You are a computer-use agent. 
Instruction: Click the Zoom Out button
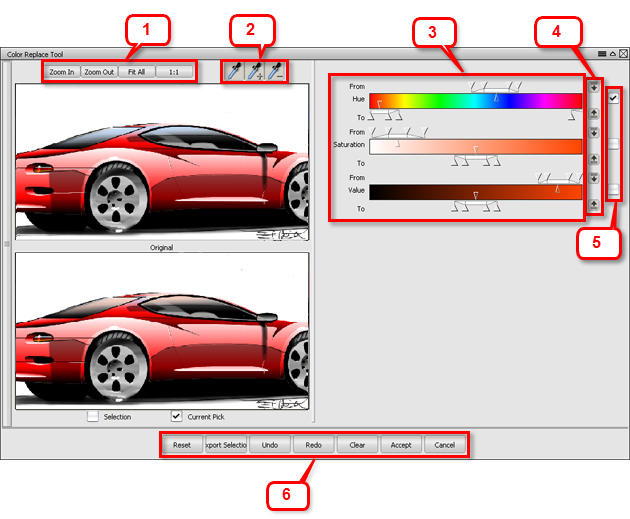coord(99,72)
